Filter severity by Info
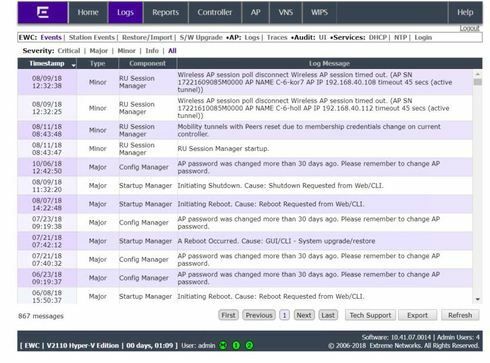The height and width of the screenshot is (363, 490). pyautogui.click(x=152, y=51)
